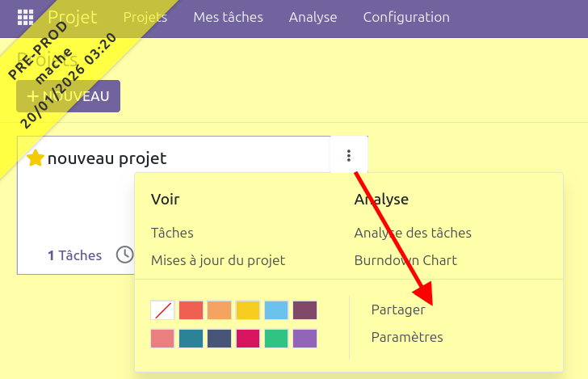Screen dimensions: 588x379
Task: Open project Paramètres
Action: (x=407, y=337)
